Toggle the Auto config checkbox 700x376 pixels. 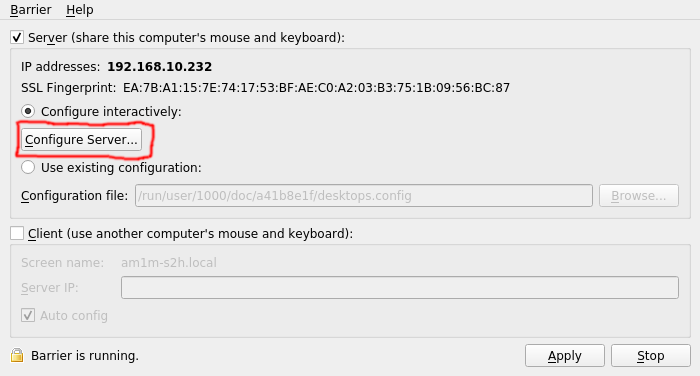click(28, 315)
